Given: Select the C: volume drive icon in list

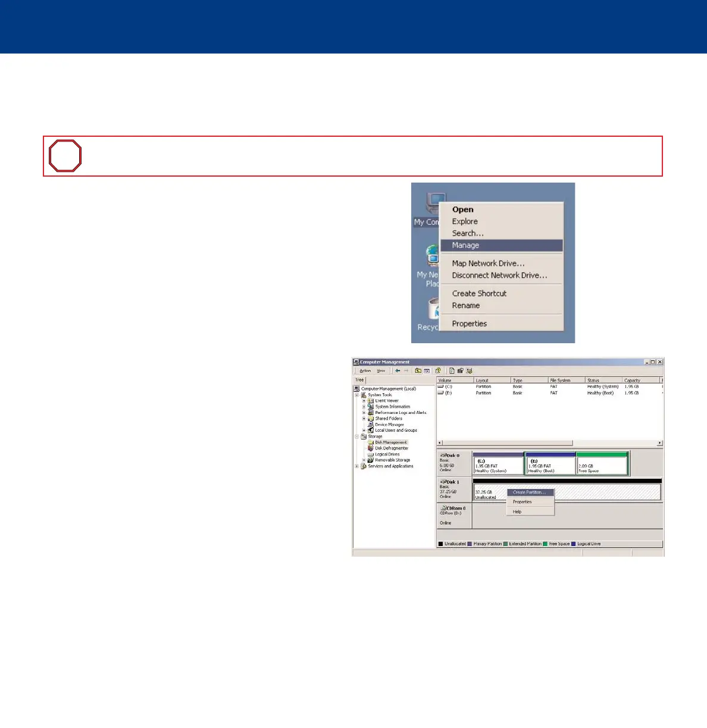Looking at the screenshot, I should pos(441,387).
